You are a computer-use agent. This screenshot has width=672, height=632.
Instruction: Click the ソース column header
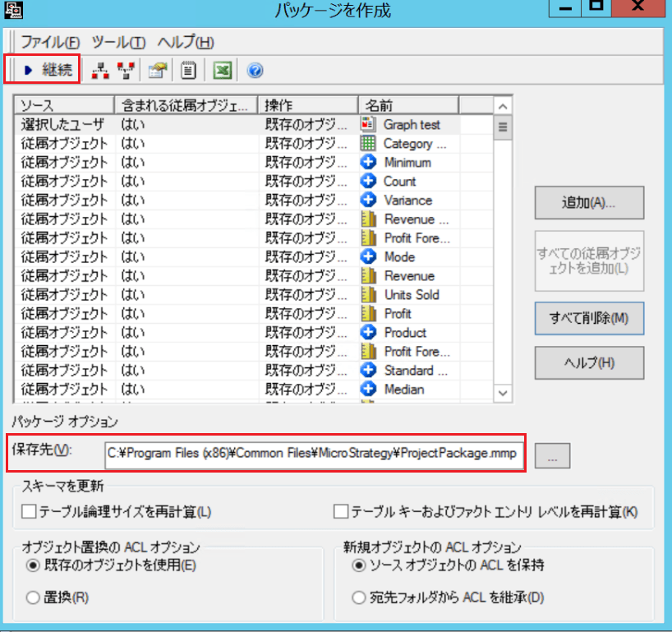[64, 105]
